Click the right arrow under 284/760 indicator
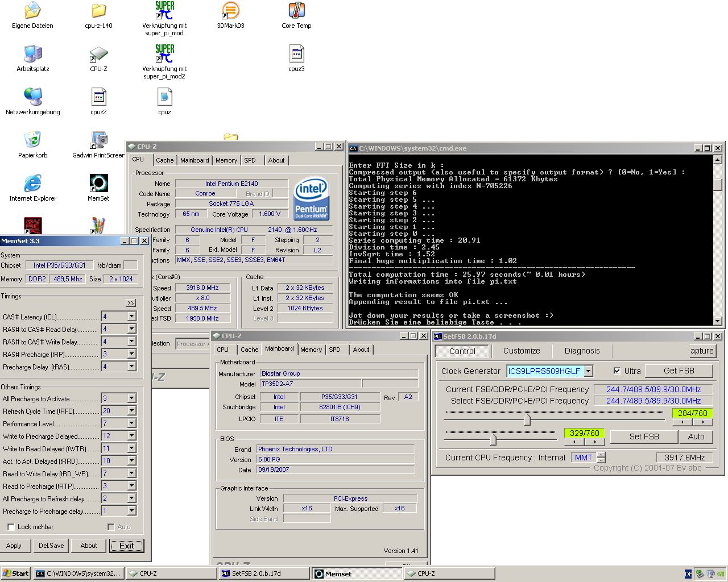Viewport: 728px width, 582px height. point(703,422)
